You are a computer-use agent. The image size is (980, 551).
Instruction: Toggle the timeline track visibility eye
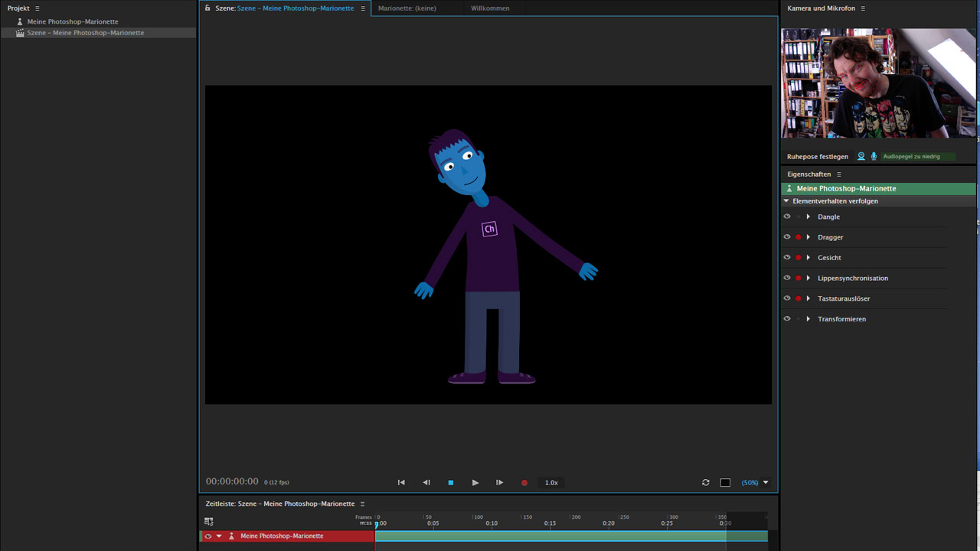coord(207,536)
